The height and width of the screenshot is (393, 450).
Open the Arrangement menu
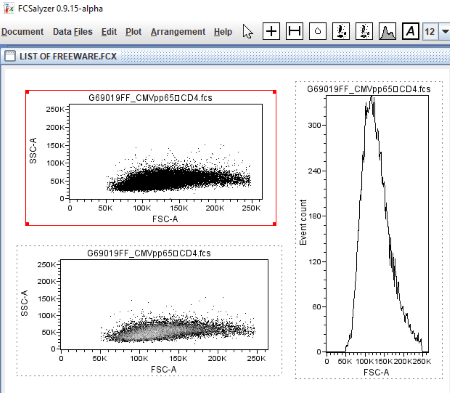[x=178, y=32]
